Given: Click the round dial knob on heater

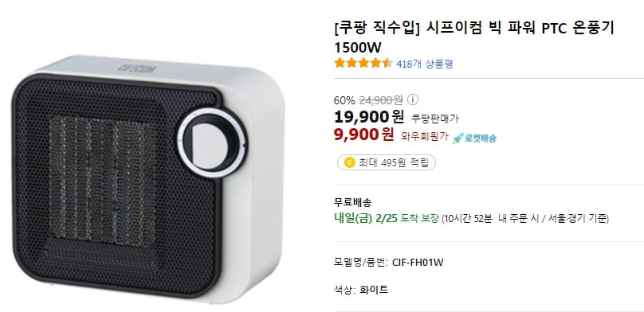Looking at the screenshot, I should point(212,142).
